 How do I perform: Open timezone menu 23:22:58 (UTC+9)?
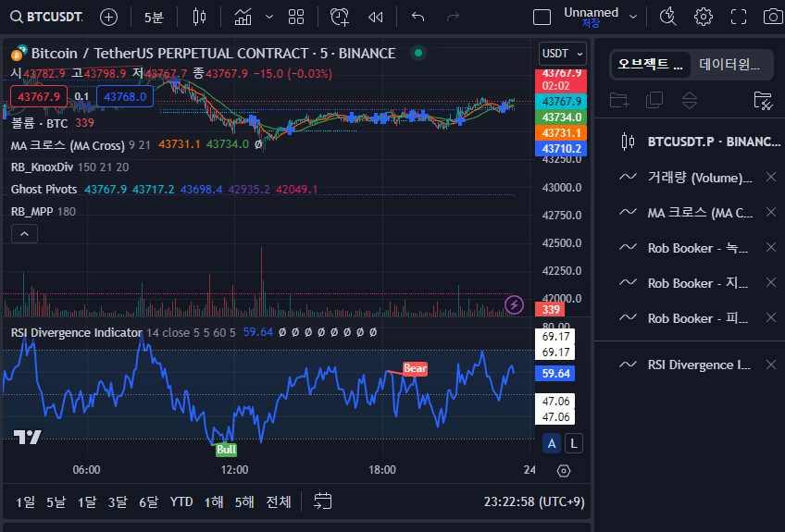point(534,502)
